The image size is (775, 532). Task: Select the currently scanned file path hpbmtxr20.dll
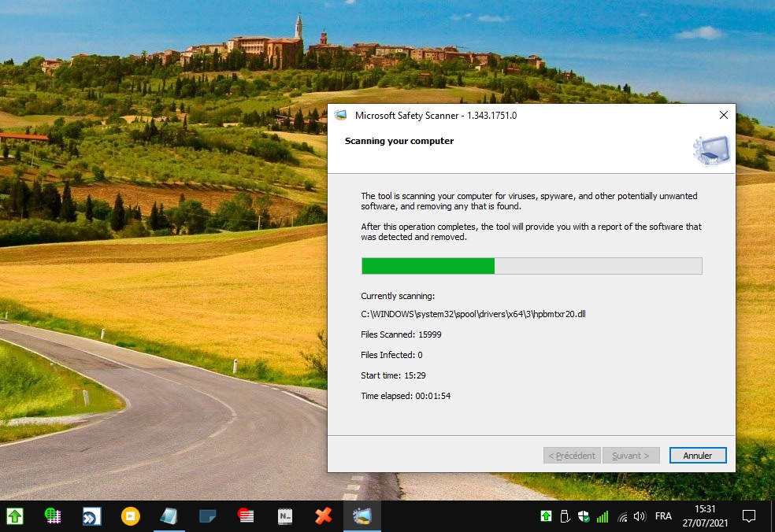tap(473, 314)
